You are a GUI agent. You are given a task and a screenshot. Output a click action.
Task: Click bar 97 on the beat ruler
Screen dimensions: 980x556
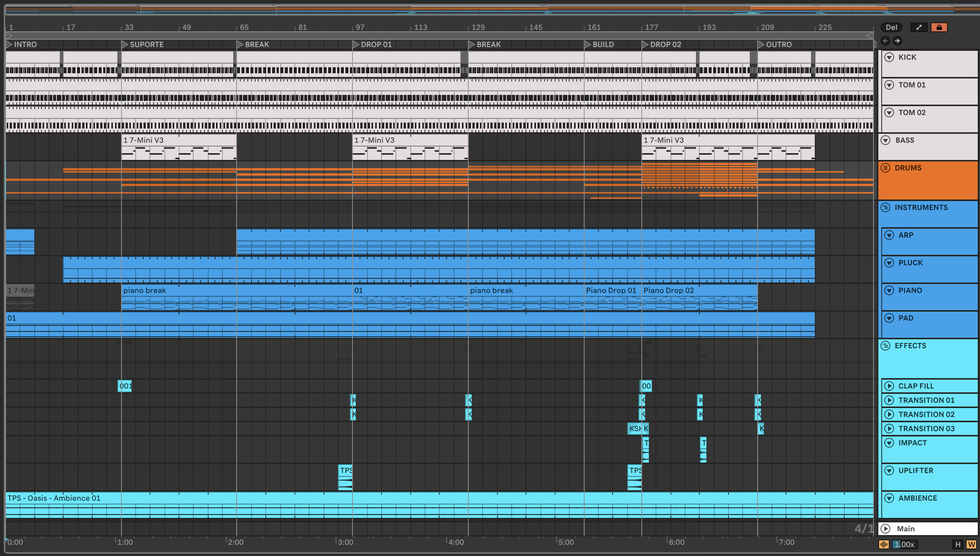[360, 27]
